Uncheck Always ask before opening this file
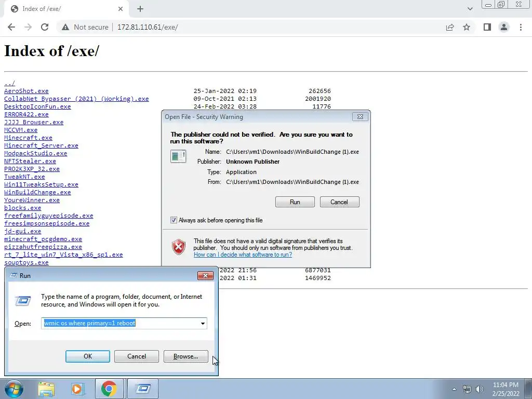 click(x=174, y=220)
